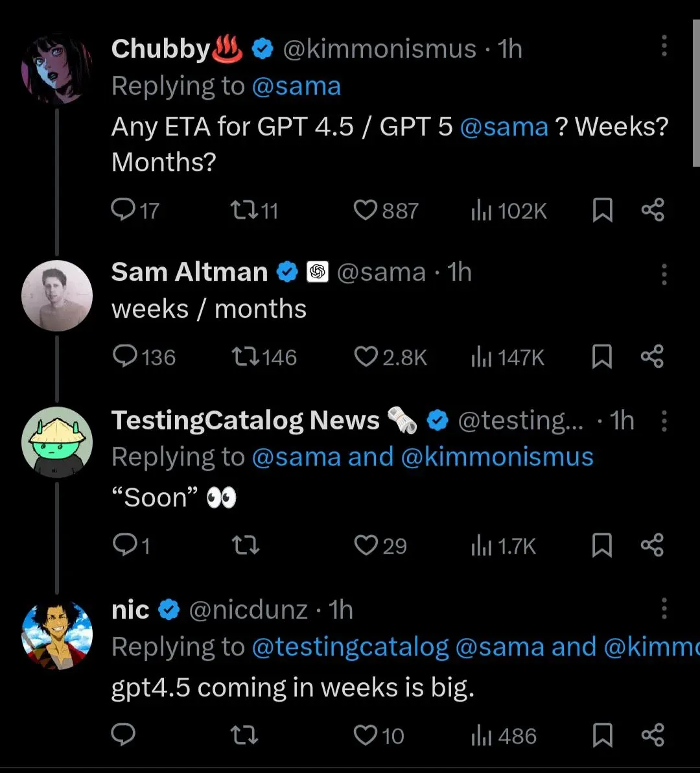Reply to nic's tweet
Image resolution: width=700 pixels, height=773 pixels.
123,735
